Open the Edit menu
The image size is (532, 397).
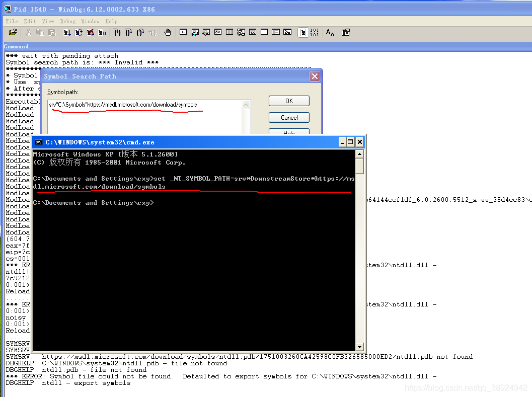click(x=30, y=21)
